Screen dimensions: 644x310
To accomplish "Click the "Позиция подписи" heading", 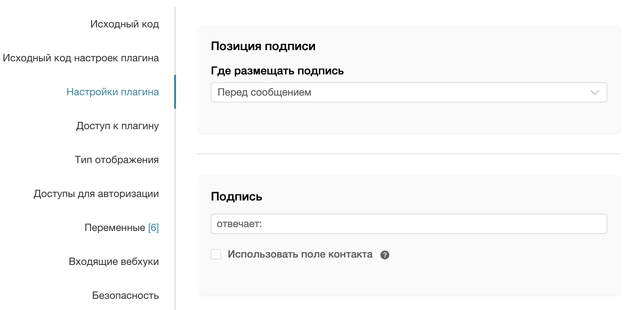I will [x=263, y=46].
